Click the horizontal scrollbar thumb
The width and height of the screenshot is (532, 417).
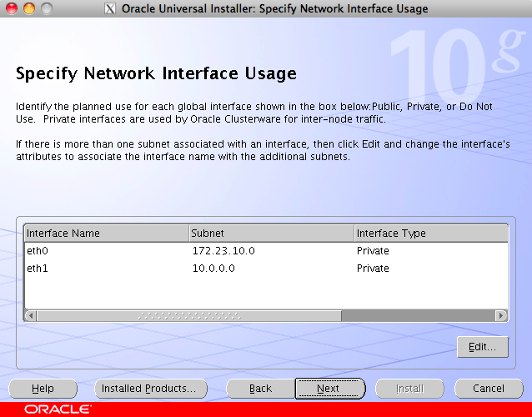188,316
